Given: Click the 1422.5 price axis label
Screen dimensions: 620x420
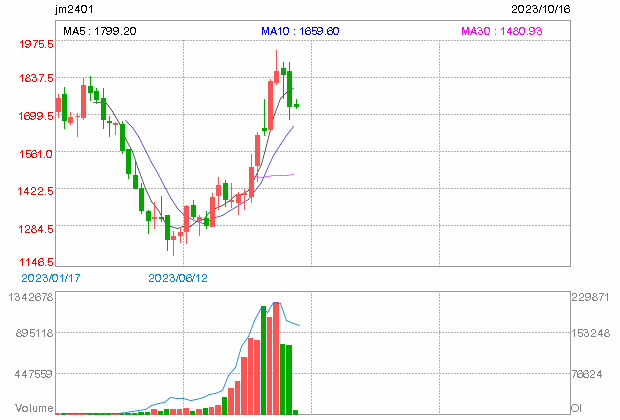Looking at the screenshot, I should 35,191.
